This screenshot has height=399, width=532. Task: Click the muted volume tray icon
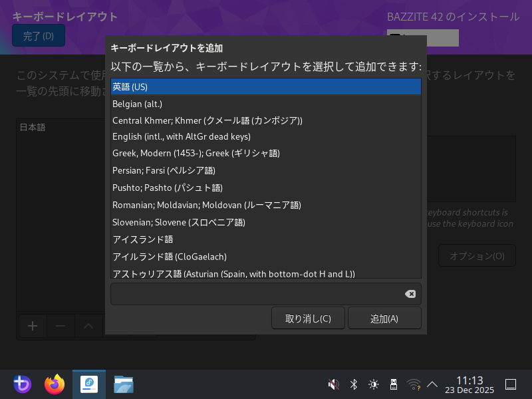click(x=334, y=384)
